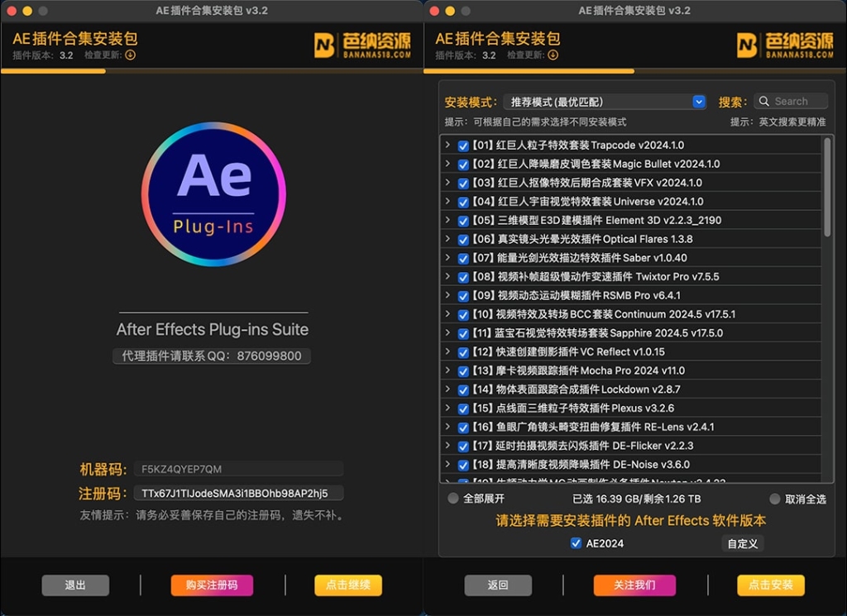Image resolution: width=847 pixels, height=616 pixels.
Task: Click the orange progress bar below the header
Action: (x=54, y=73)
